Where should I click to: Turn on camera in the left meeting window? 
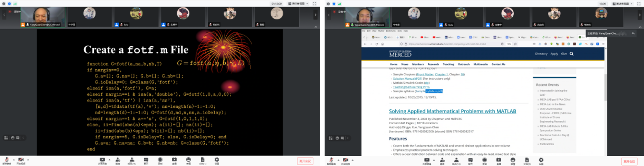(x=21, y=160)
